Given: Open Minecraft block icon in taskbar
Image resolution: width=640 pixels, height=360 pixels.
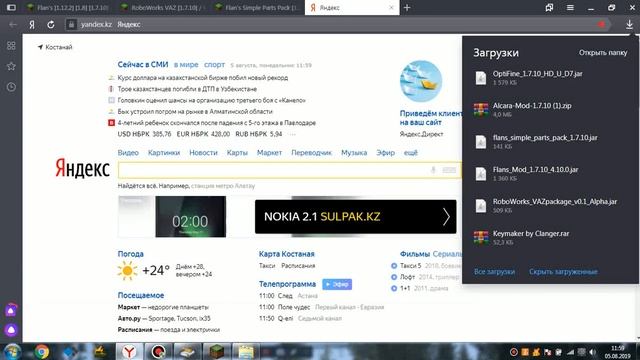Looking at the screenshot, I should pos(216,351).
